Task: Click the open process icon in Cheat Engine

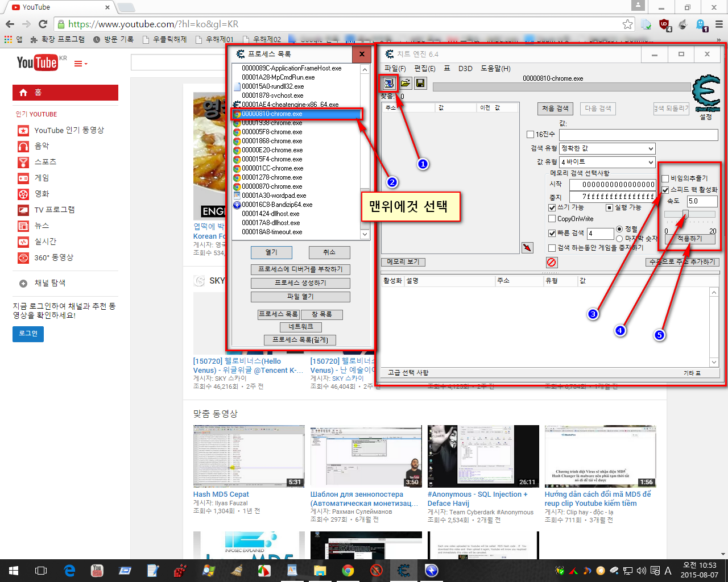Action: point(388,83)
